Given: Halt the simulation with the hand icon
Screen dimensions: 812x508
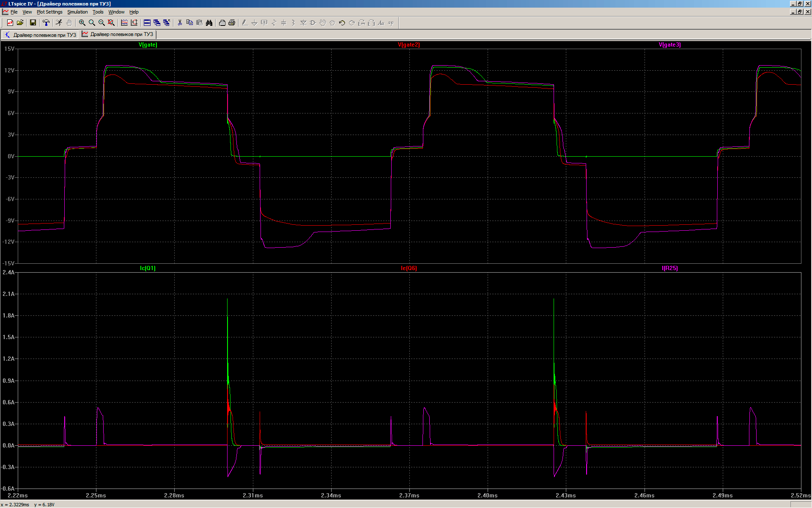Looking at the screenshot, I should click(69, 23).
